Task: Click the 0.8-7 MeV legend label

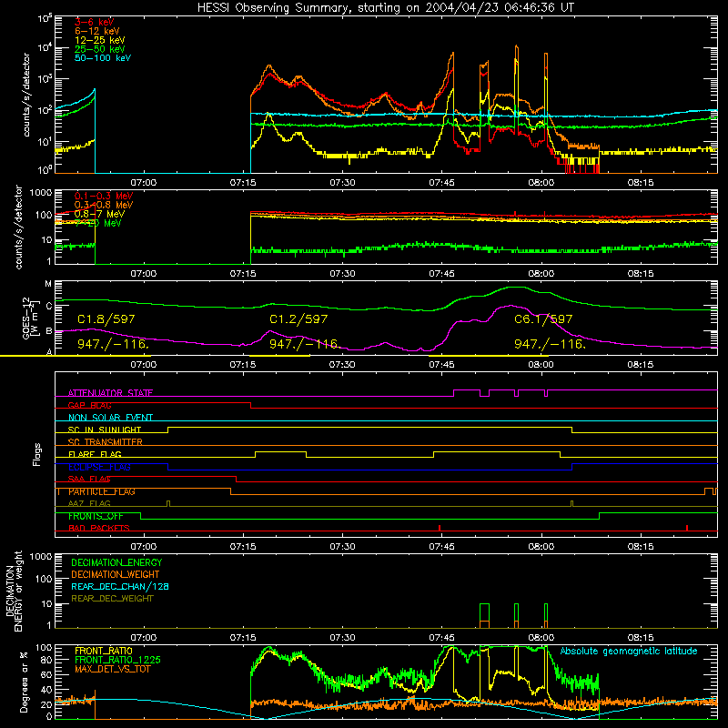Action: [x=99, y=214]
